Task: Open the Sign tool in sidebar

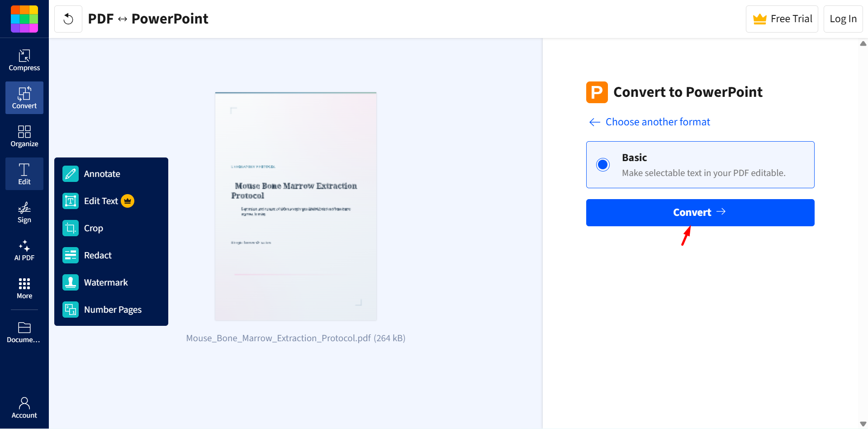Action: click(x=24, y=212)
